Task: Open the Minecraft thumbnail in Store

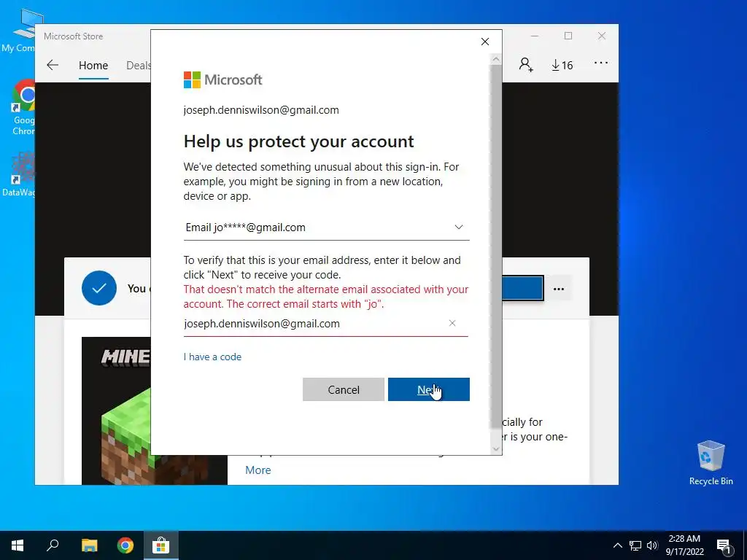Action: pyautogui.click(x=116, y=411)
